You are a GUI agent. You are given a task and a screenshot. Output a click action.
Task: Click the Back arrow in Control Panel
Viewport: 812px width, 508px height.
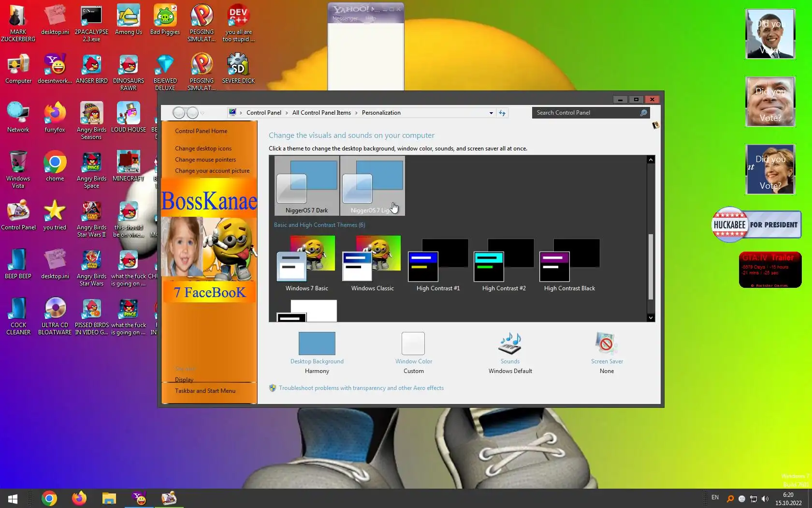pos(179,113)
